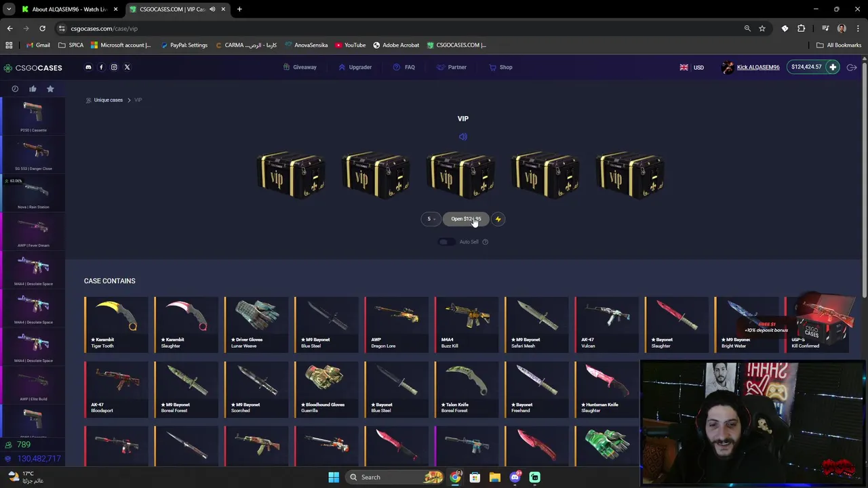Select the AWP Dragon Lore item card

[x=397, y=325]
